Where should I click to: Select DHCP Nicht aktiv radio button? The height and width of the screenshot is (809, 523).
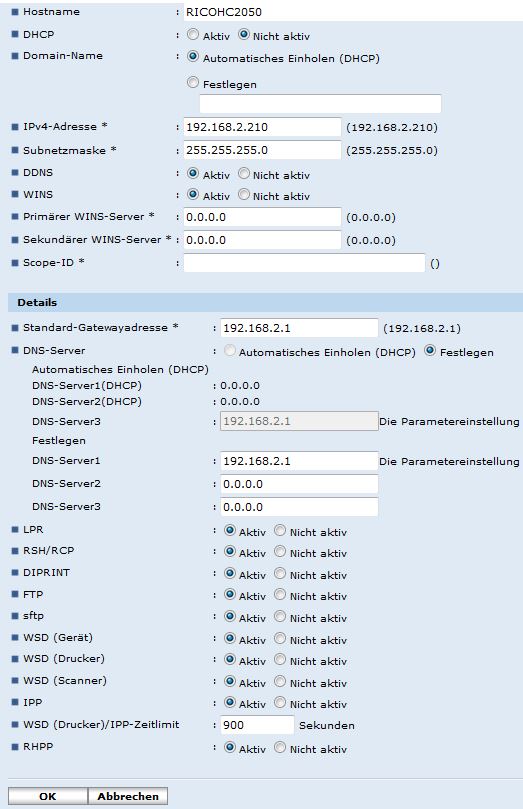pyautogui.click(x=244, y=35)
